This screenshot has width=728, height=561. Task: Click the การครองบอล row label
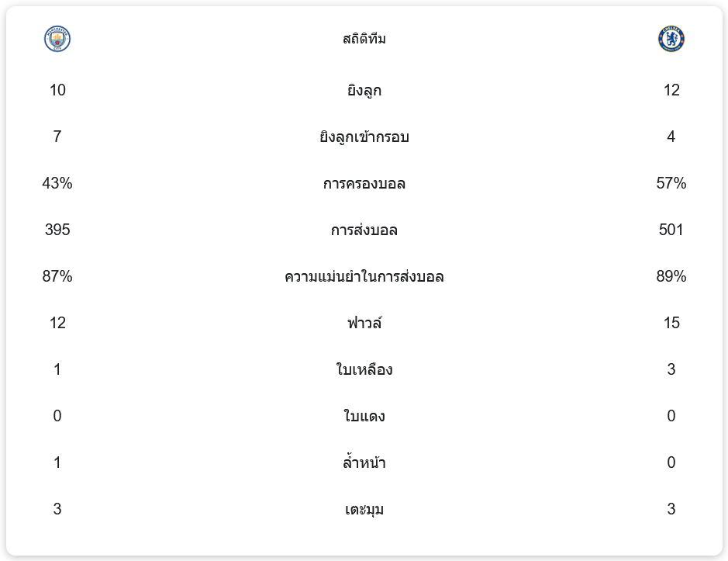coord(364,184)
